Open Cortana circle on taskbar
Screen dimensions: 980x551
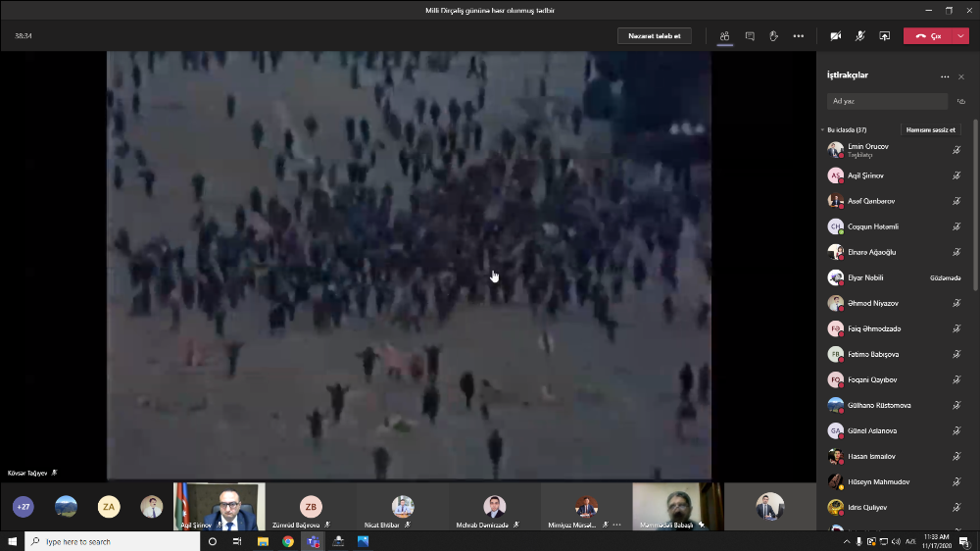[x=213, y=541]
